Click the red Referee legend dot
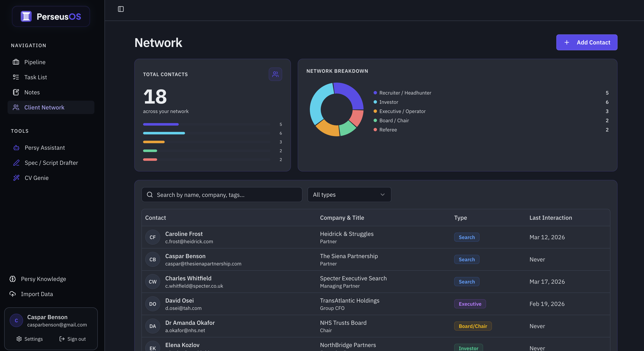Image resolution: width=644 pixels, height=351 pixels. [x=375, y=130]
